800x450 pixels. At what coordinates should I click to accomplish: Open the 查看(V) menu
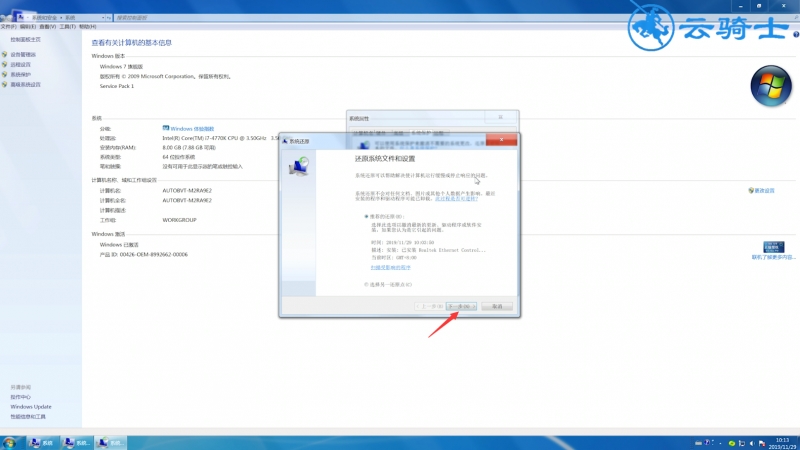coord(47,27)
